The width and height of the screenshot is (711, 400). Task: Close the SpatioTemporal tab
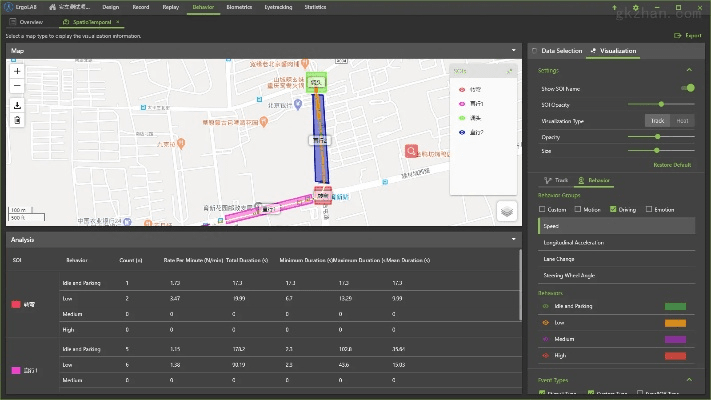pyautogui.click(x=117, y=21)
